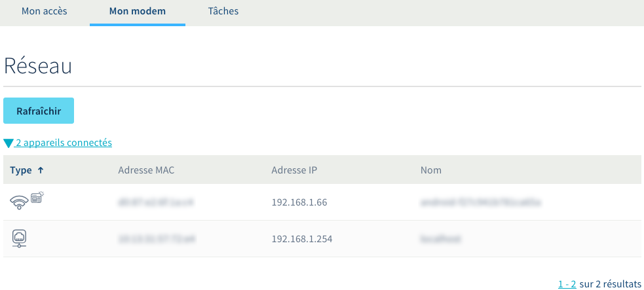This screenshot has height=290, width=644.
Task: Click the sort arrow next to Type
Action: [41, 170]
